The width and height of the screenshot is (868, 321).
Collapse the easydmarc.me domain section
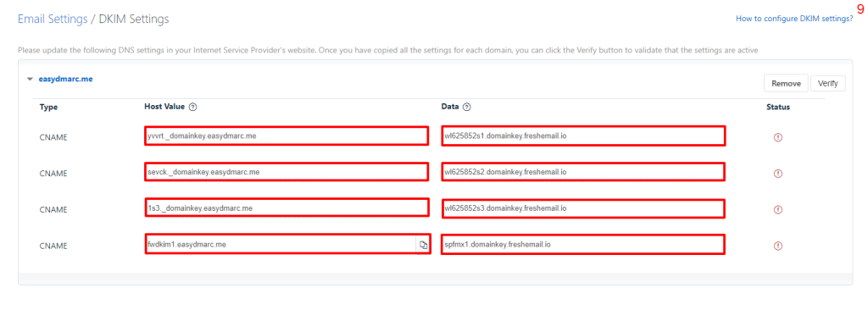coord(30,79)
